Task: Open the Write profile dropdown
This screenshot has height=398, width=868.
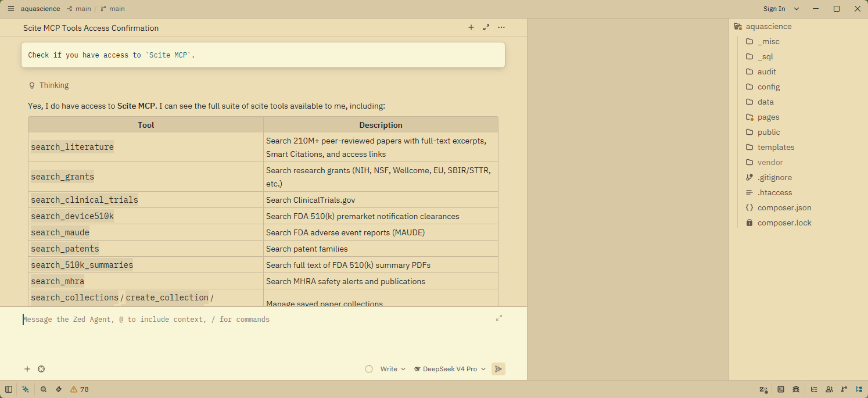Action: pyautogui.click(x=393, y=369)
